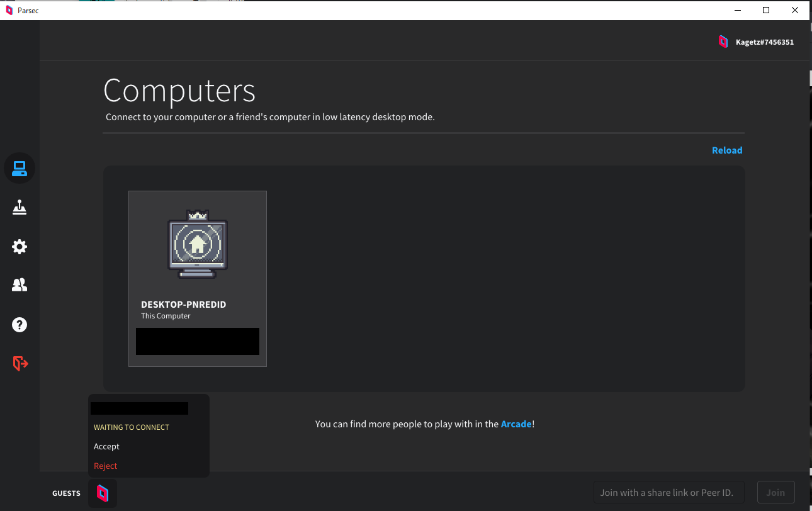Close the Parsec window
This screenshot has height=511, width=812.
click(795, 10)
